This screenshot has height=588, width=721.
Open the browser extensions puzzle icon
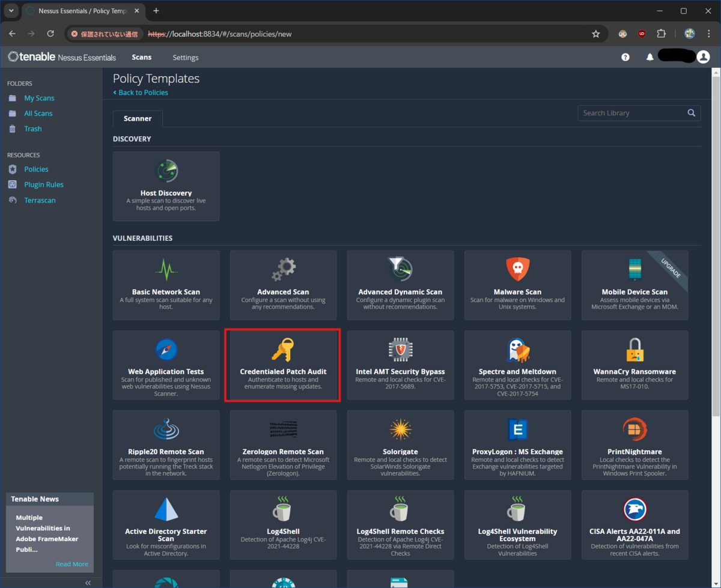click(662, 34)
